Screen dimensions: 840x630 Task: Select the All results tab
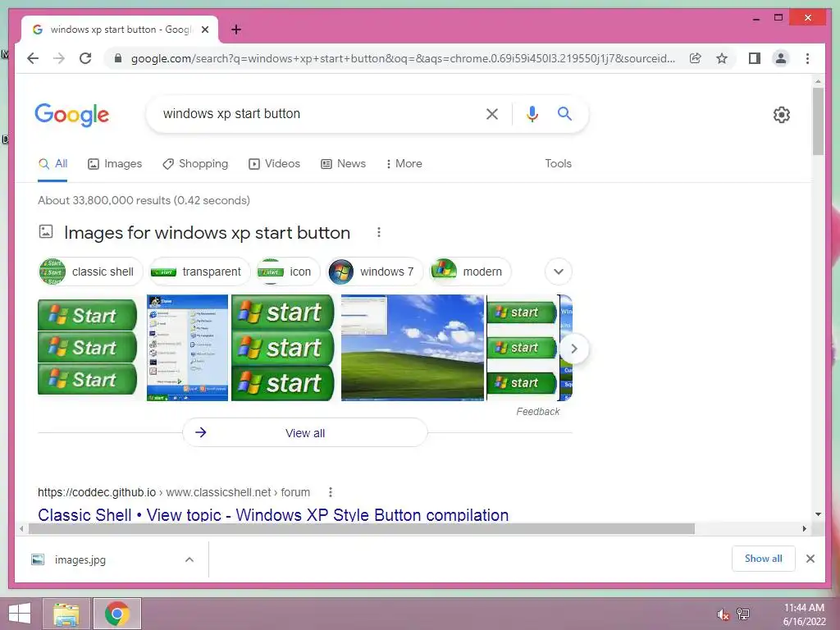[52, 163]
